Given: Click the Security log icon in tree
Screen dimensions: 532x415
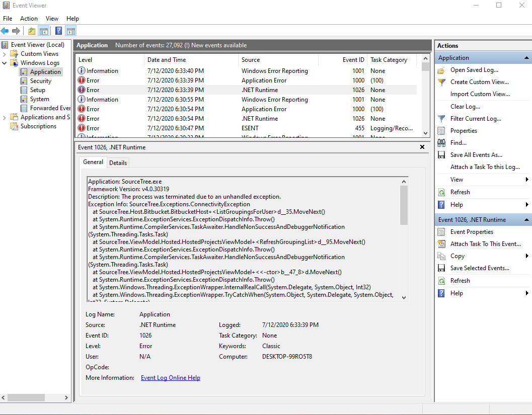Looking at the screenshot, I should point(24,81).
